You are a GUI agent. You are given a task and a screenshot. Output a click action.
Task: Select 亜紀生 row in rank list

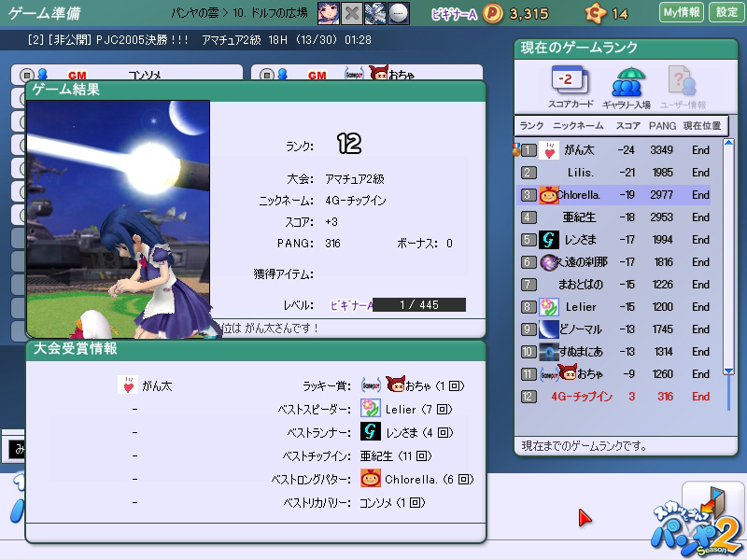click(x=614, y=217)
